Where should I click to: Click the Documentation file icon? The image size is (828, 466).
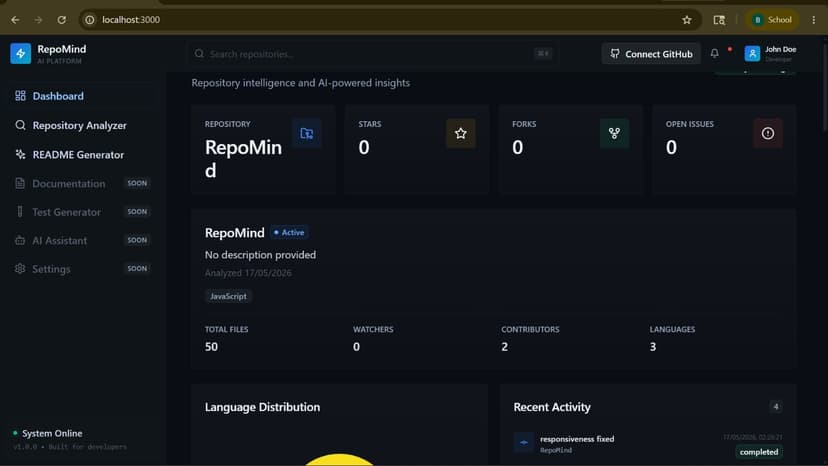(x=20, y=183)
